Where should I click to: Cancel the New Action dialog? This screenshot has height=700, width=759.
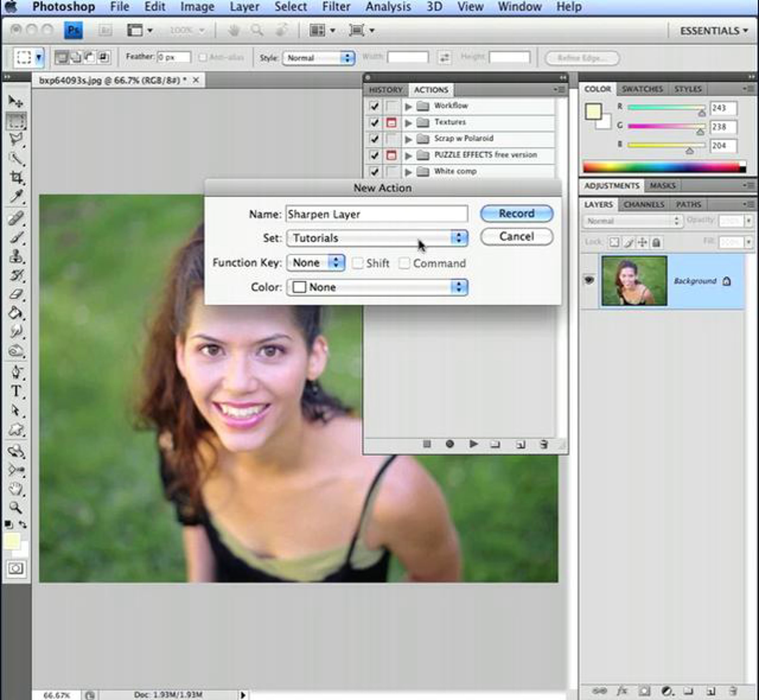516,237
